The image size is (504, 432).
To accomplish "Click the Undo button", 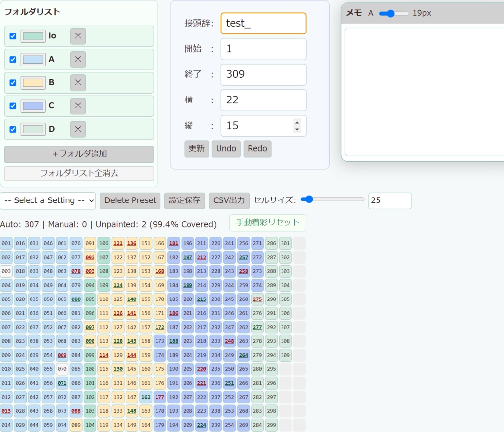I will click(226, 149).
